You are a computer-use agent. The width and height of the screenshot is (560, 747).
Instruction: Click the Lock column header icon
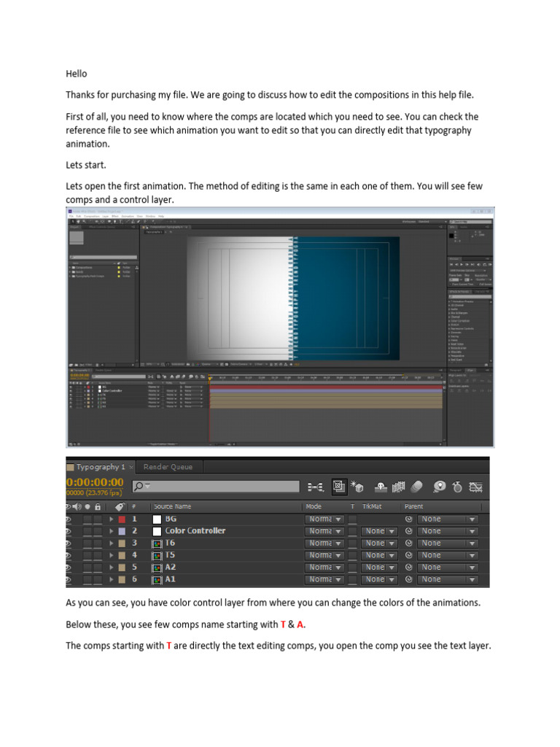(x=98, y=506)
